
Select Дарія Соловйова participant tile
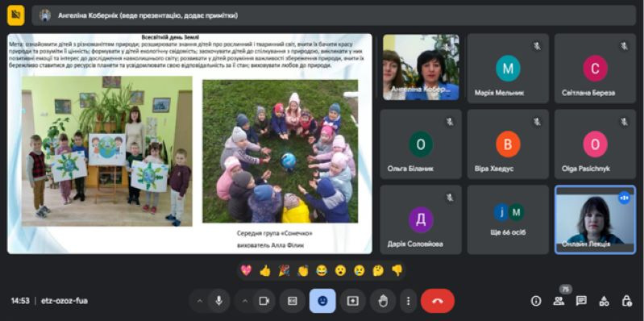pyautogui.click(x=421, y=219)
